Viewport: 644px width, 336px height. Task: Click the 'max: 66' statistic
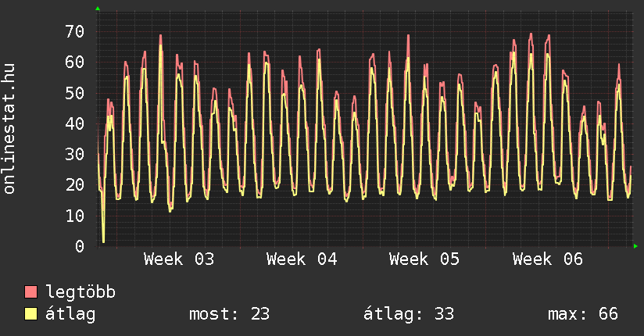(583, 314)
